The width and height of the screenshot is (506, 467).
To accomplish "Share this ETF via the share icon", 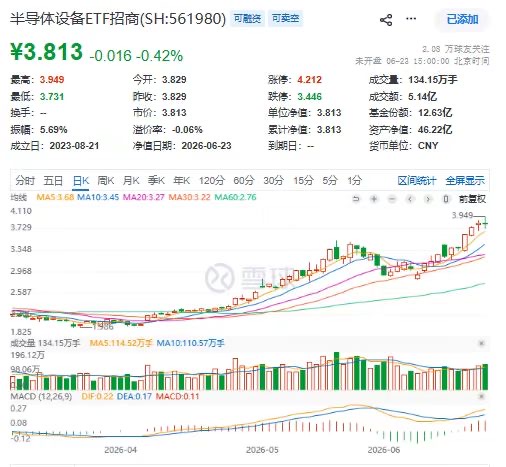I will tap(386, 20).
